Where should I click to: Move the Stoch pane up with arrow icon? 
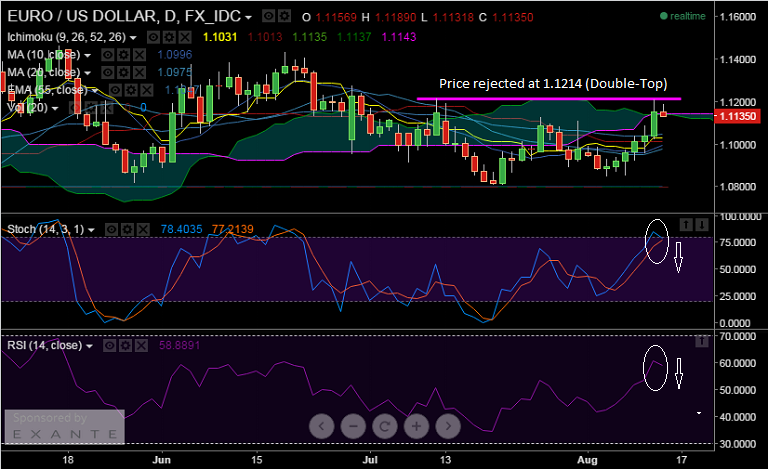coord(686,225)
